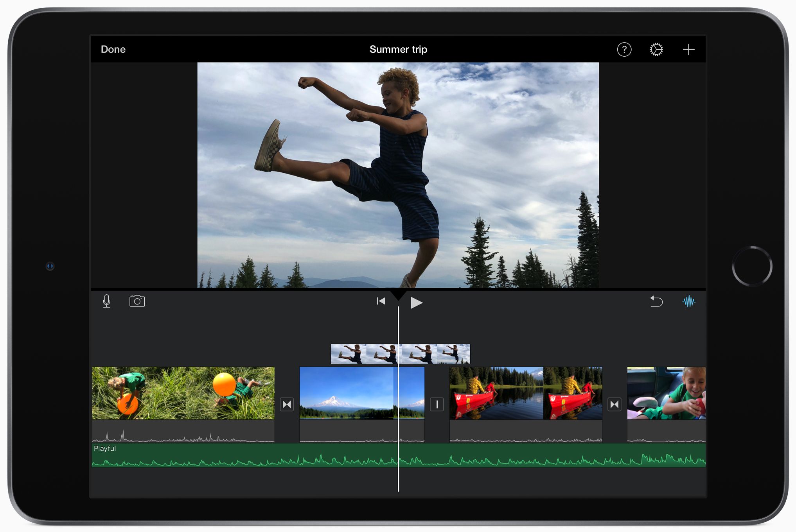Skip to beginning of timeline
This screenshot has height=532, width=796.
(381, 301)
